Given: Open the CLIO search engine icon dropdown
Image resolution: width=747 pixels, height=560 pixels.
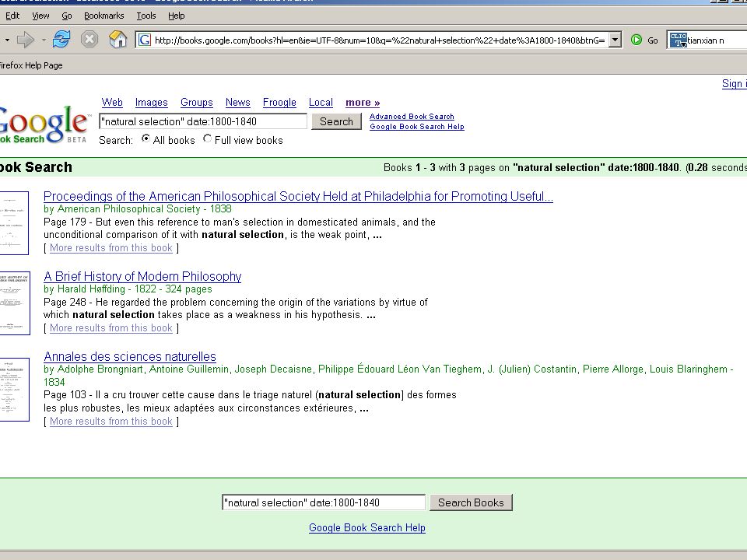Looking at the screenshot, I should 678,40.
